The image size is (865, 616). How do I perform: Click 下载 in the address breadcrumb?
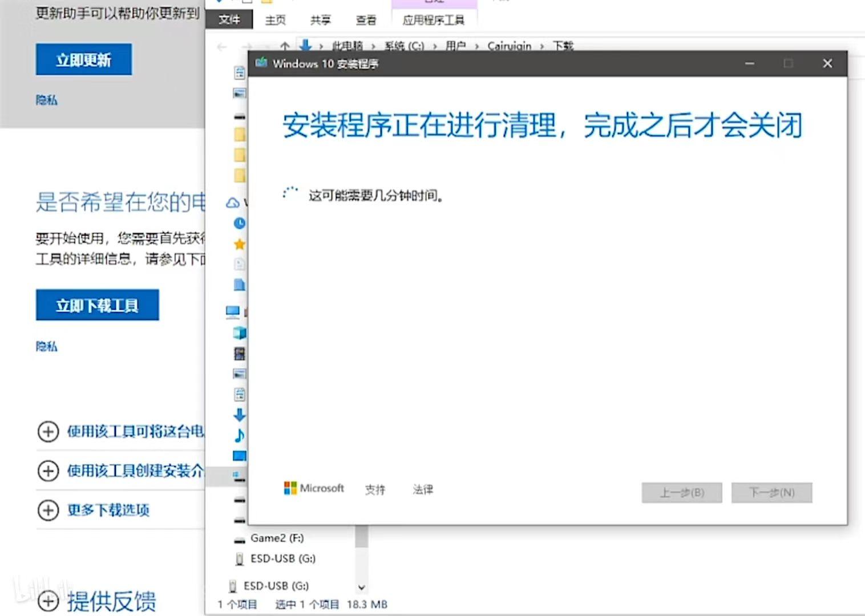563,46
